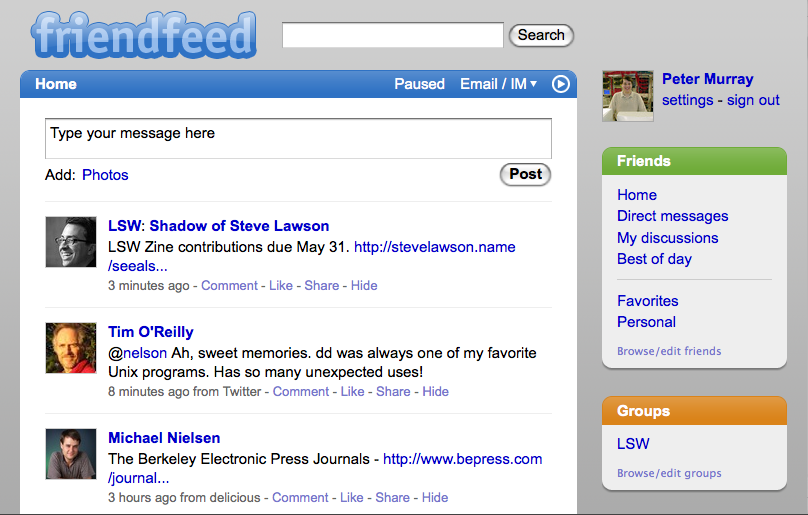This screenshot has height=515, width=808.
Task: Click the Search button
Action: click(541, 35)
